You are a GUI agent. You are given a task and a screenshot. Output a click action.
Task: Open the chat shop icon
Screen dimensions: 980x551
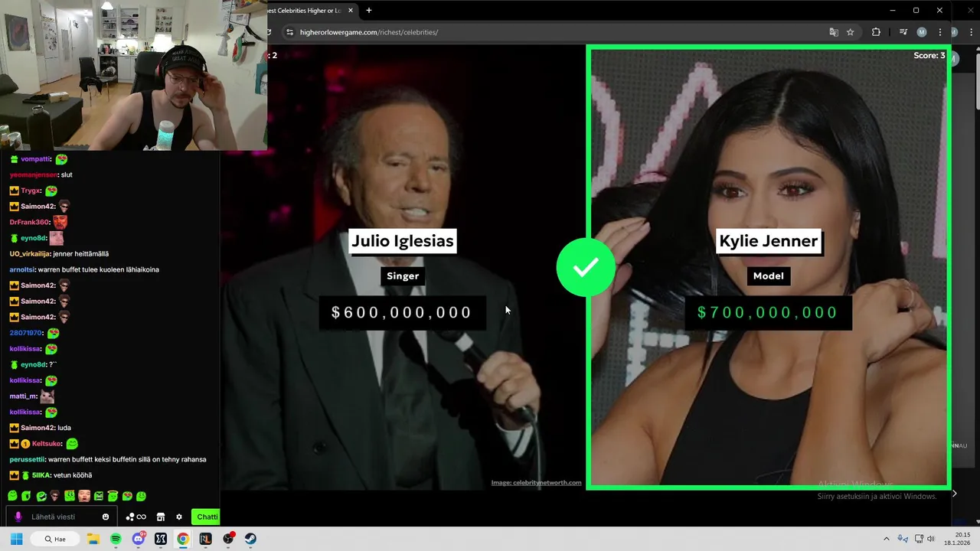pos(161,517)
